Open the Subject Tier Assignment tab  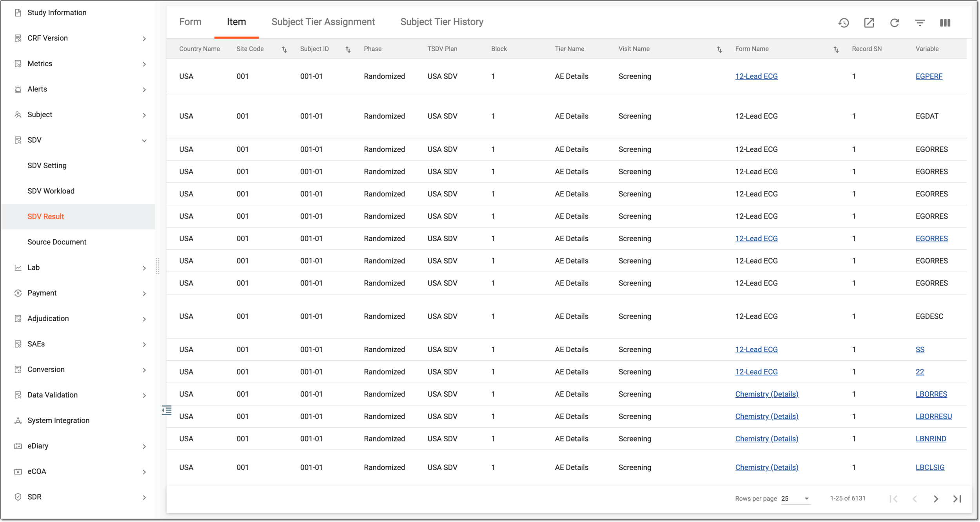click(x=323, y=22)
